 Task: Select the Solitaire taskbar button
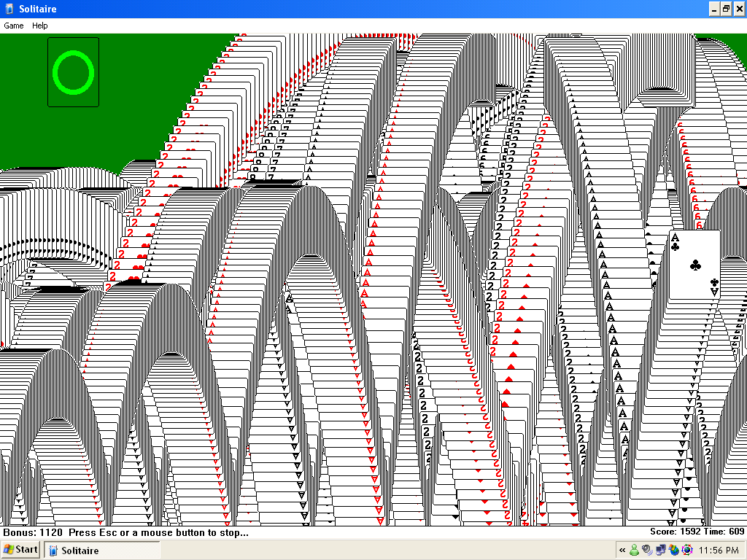coord(102,551)
